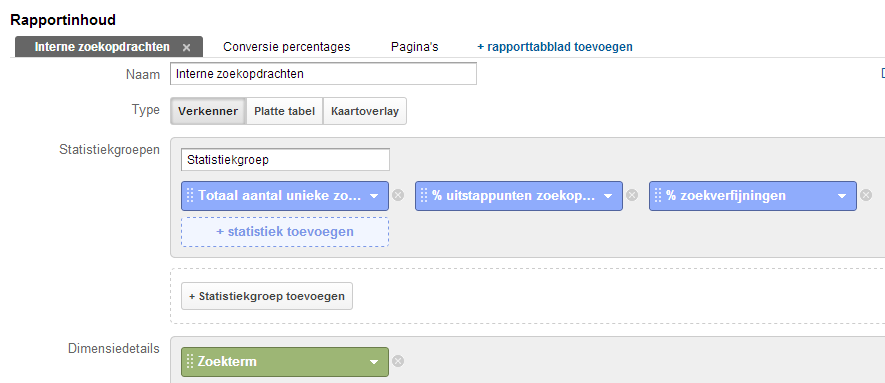Select the Platte tabel report type
The image size is (885, 383).
tap(284, 111)
